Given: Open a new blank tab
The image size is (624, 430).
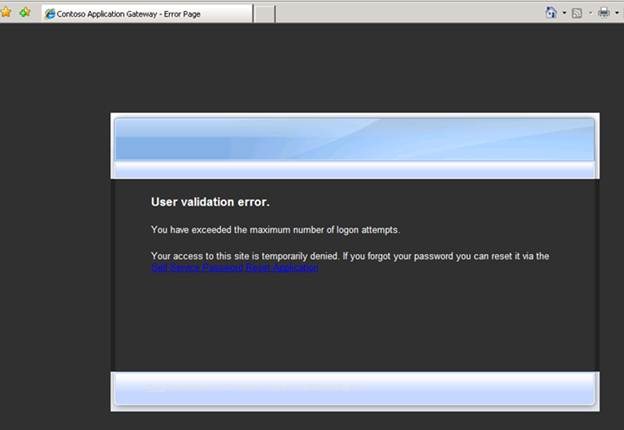Looking at the screenshot, I should point(264,14).
